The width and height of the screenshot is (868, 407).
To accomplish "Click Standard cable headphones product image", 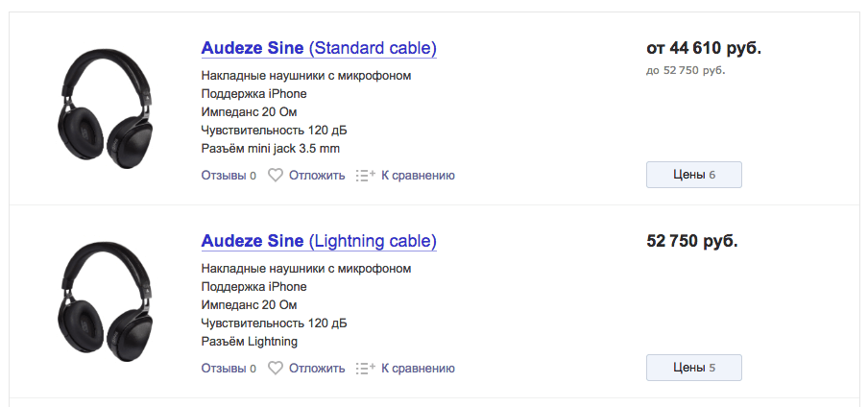I will click(x=106, y=108).
